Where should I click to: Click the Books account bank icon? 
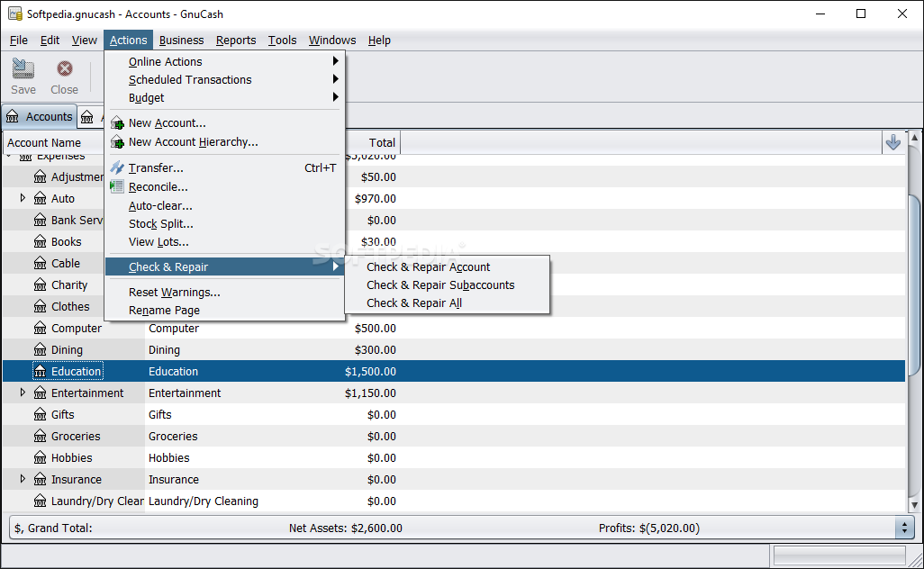coord(40,241)
